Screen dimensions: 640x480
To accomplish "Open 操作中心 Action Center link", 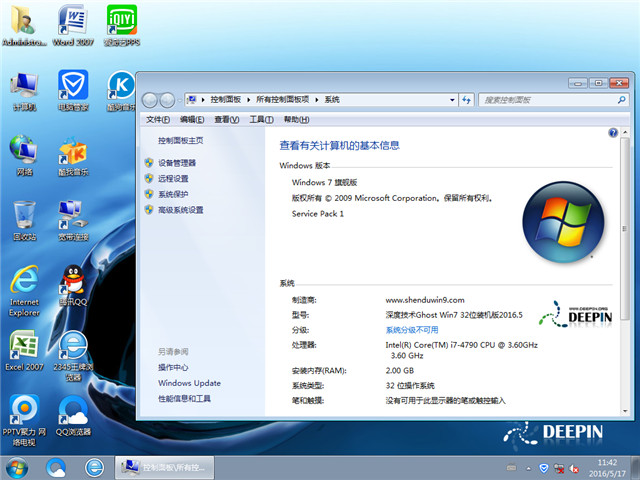I will point(173,367).
